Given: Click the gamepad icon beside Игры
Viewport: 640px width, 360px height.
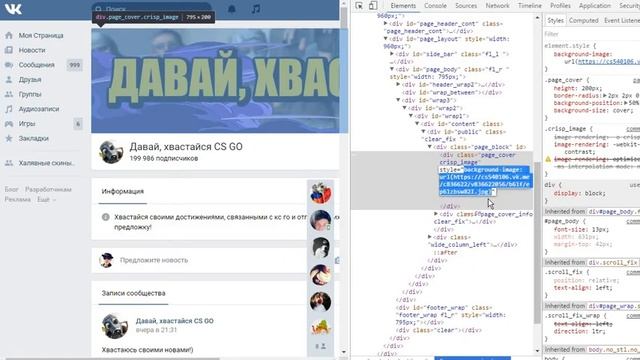Looking at the screenshot, I should pos(9,124).
